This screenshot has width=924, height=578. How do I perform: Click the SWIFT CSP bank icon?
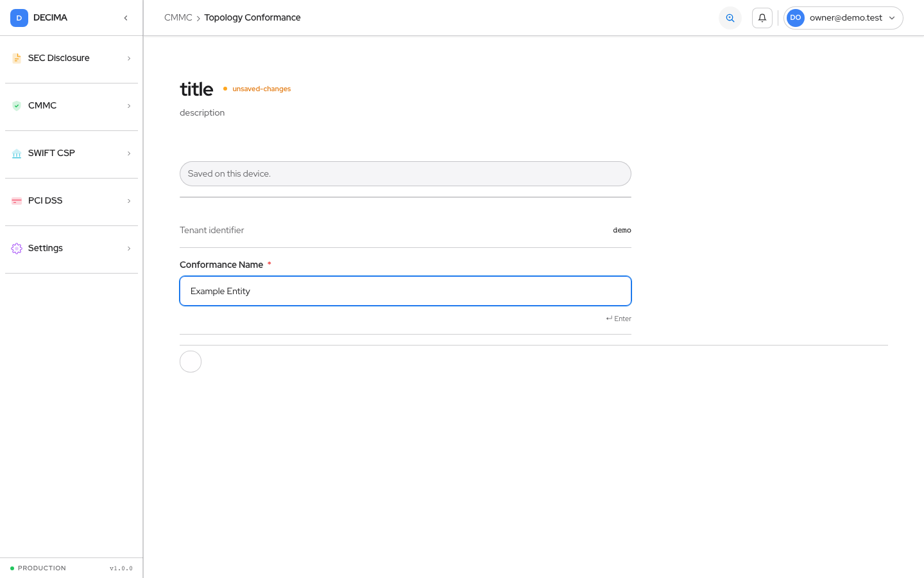[17, 153]
